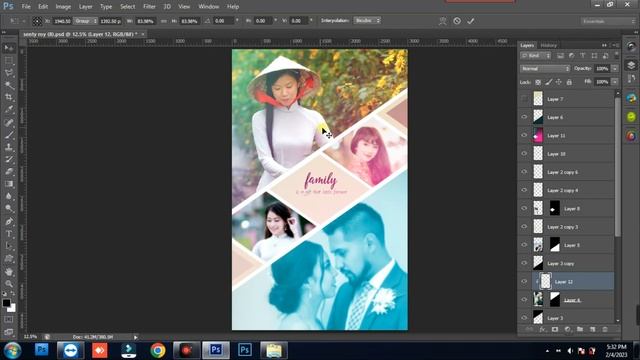Select the History Brush tool
This screenshot has width=640, height=360.
click(x=9, y=159)
